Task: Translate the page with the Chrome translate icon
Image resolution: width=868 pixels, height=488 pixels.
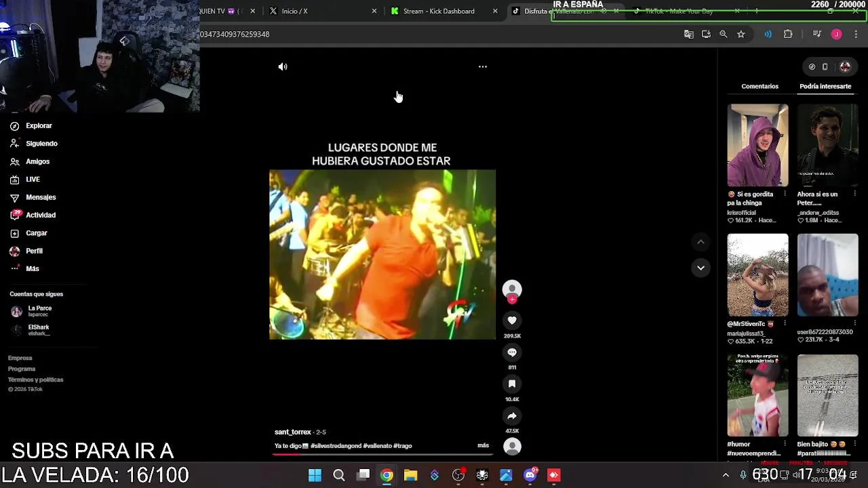Action: tap(688, 34)
